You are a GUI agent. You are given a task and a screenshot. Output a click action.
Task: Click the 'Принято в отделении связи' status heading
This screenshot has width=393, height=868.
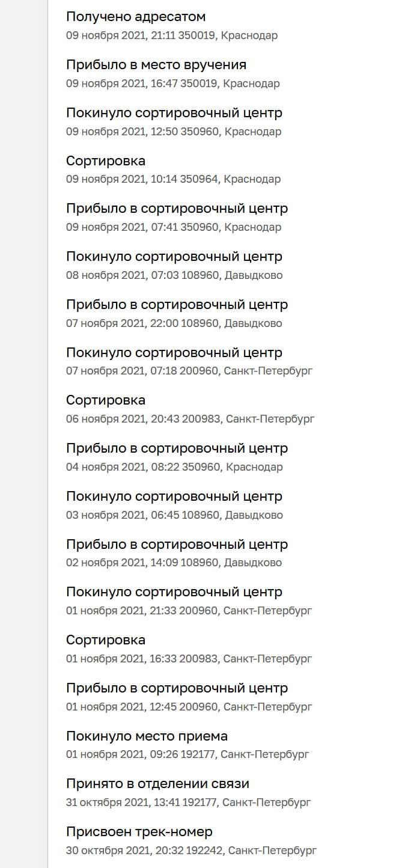pyautogui.click(x=157, y=784)
